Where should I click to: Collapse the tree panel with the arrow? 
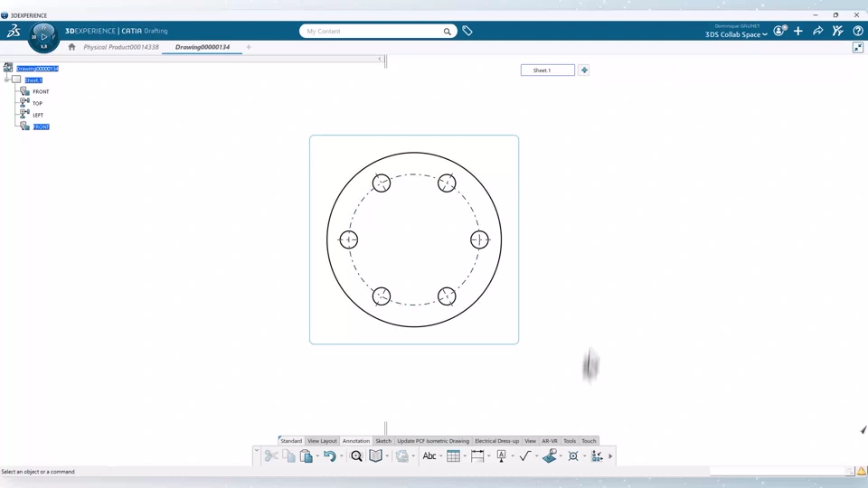380,59
